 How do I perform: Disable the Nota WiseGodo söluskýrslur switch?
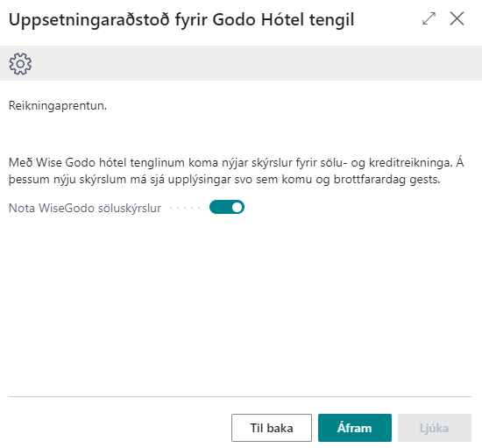(227, 207)
